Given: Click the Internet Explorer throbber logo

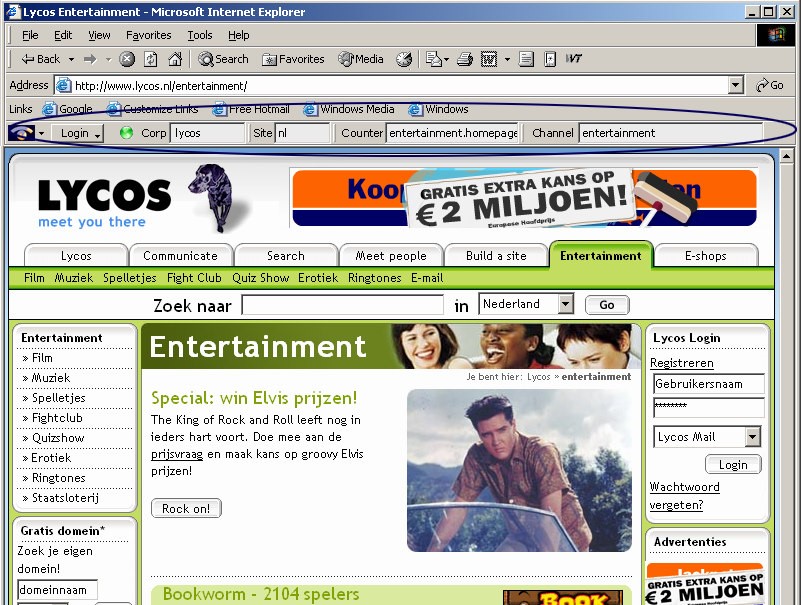Looking at the screenshot, I should tap(775, 35).
